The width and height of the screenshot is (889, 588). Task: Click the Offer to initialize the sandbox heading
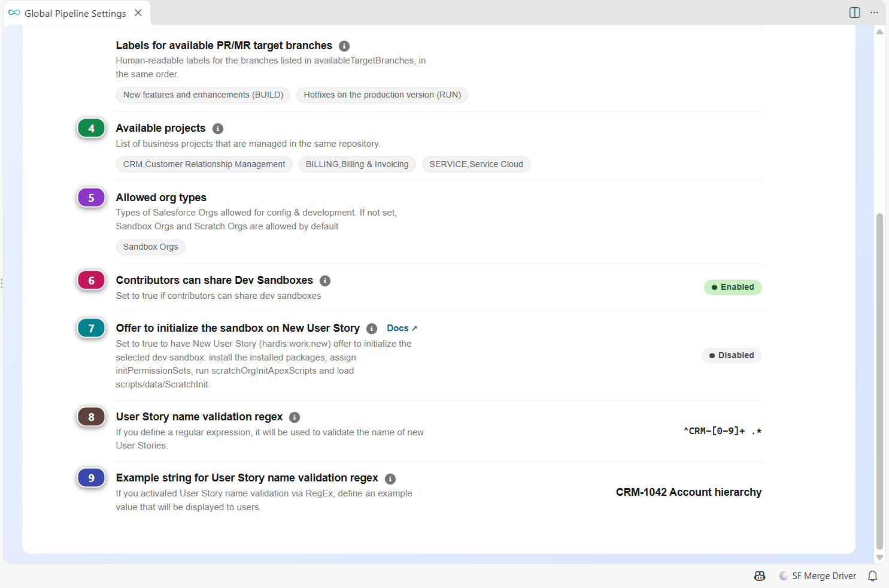(x=238, y=328)
